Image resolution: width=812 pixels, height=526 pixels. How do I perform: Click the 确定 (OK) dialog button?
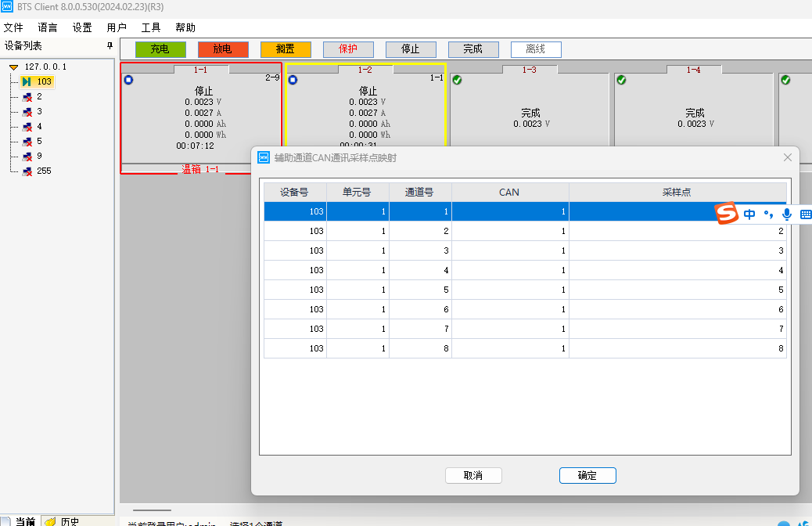587,475
